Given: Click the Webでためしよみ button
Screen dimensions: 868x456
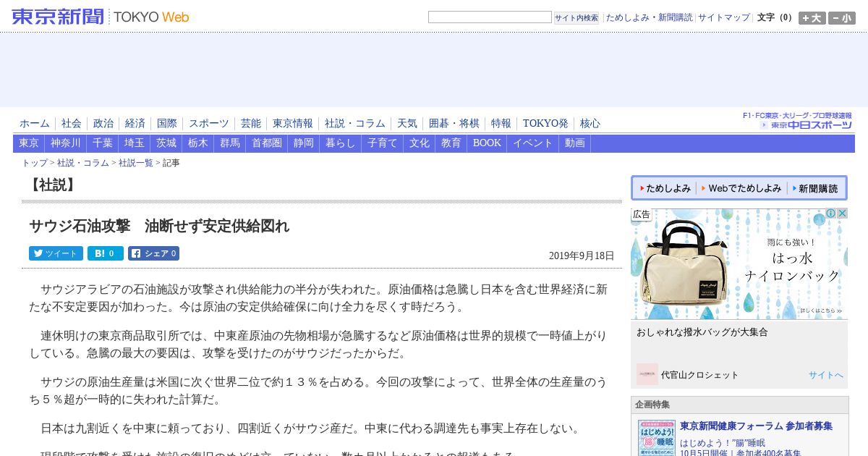Looking at the screenshot, I should (741, 188).
